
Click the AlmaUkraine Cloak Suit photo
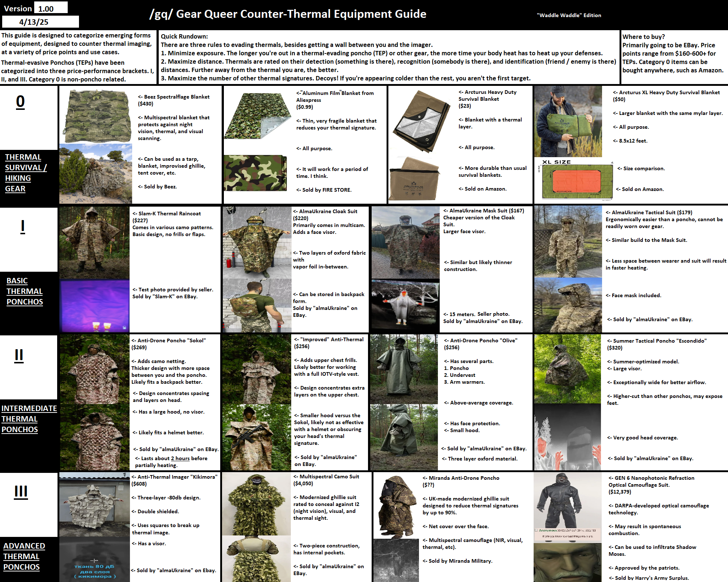(257, 243)
